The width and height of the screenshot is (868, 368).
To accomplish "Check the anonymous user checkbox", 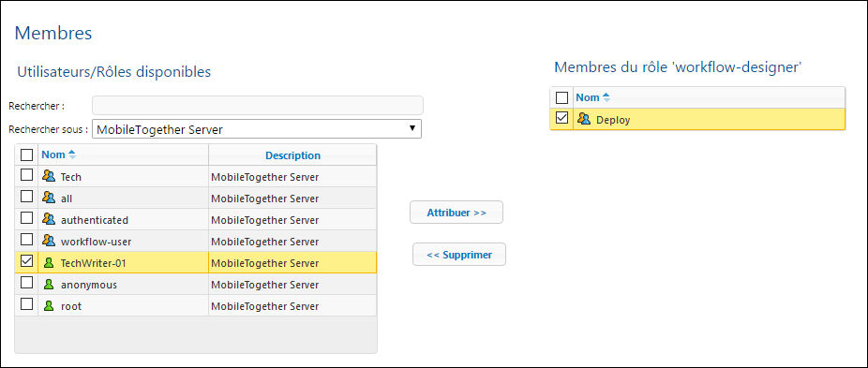I will click(26, 283).
